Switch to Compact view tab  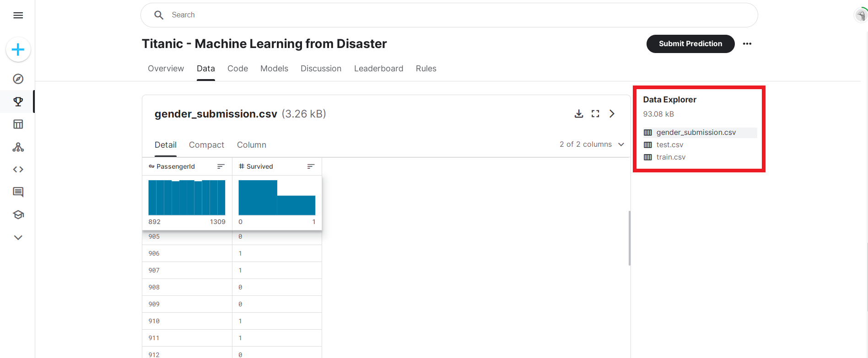(206, 145)
